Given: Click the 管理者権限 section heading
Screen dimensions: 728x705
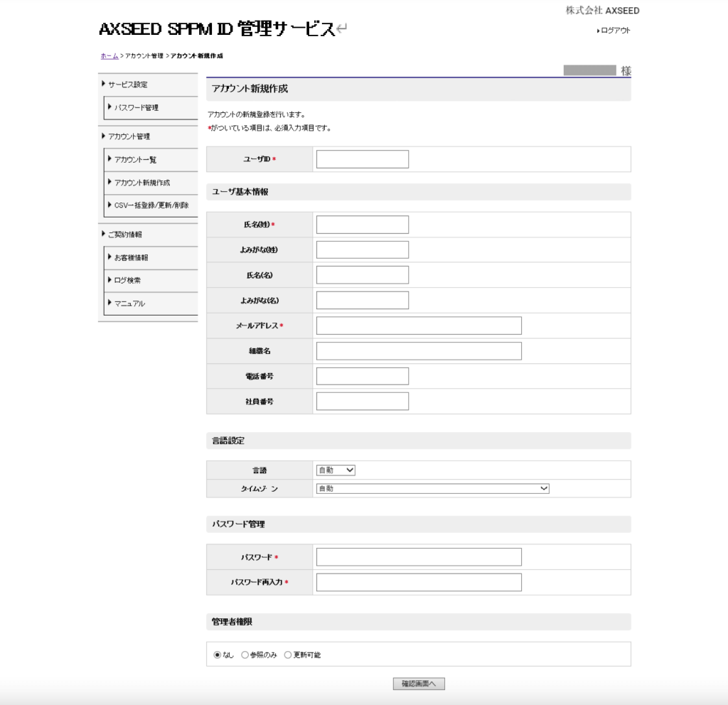Looking at the screenshot, I should click(232, 621).
